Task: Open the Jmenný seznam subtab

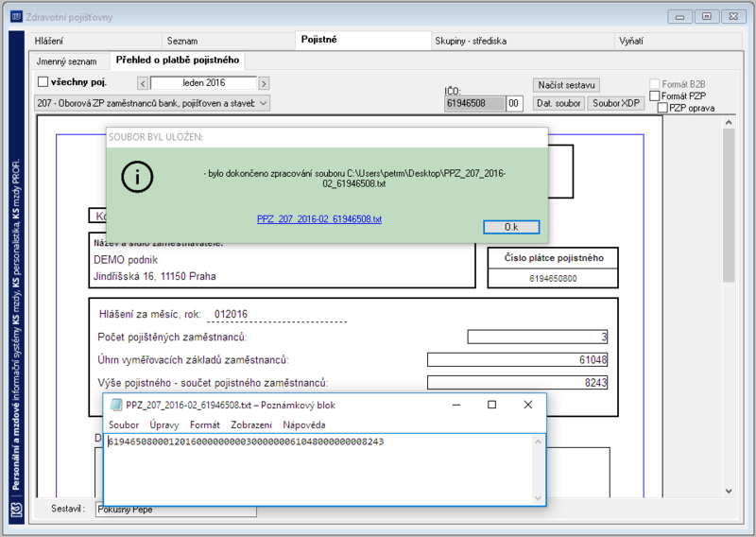Action: click(x=66, y=61)
